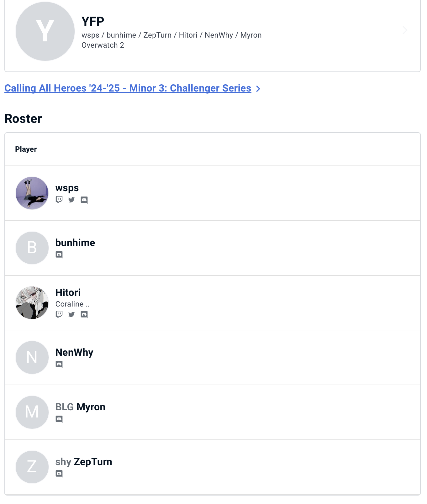The image size is (427, 504).
Task: Select Hitori's anime profile avatar
Action: 32,303
